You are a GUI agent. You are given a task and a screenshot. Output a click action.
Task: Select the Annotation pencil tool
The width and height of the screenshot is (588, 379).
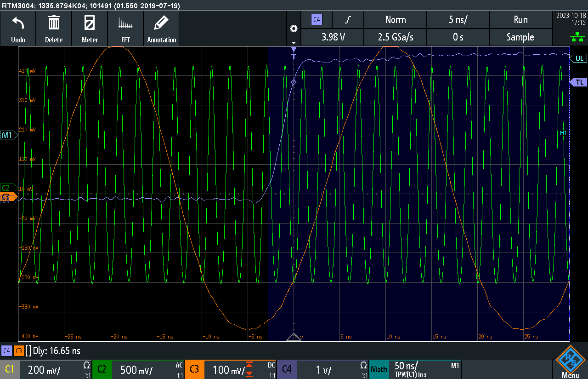pyautogui.click(x=161, y=23)
